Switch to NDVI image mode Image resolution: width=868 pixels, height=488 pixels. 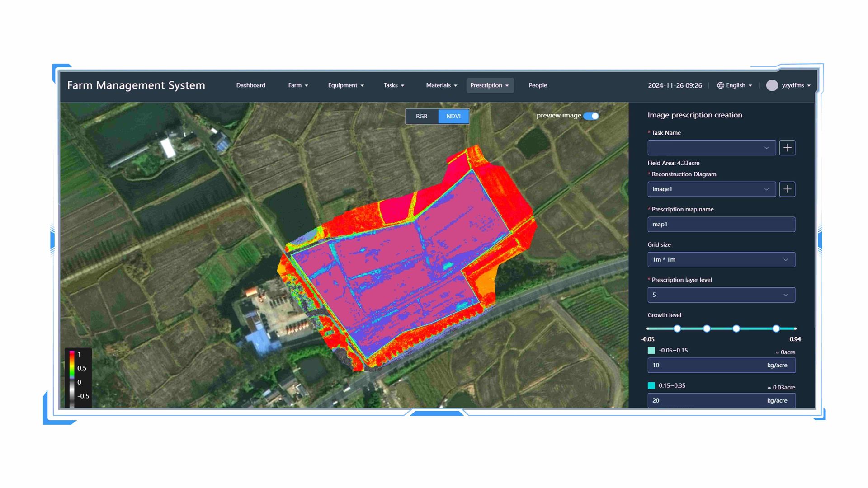tap(453, 116)
